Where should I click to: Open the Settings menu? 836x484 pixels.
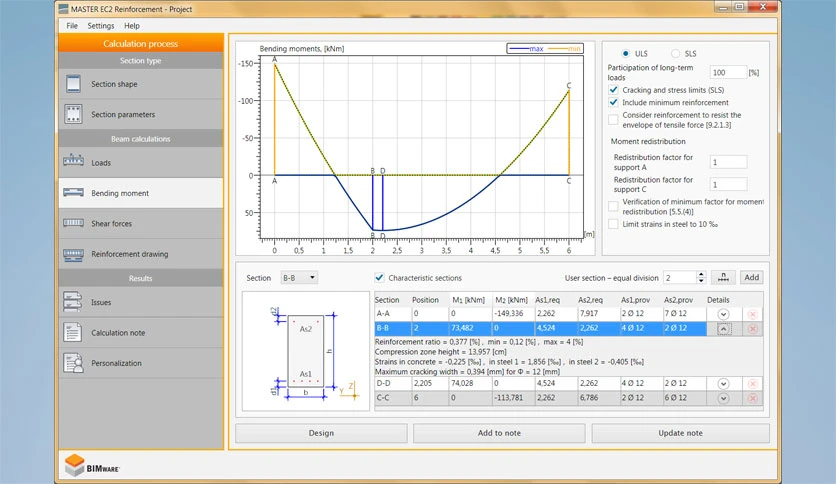(x=101, y=26)
